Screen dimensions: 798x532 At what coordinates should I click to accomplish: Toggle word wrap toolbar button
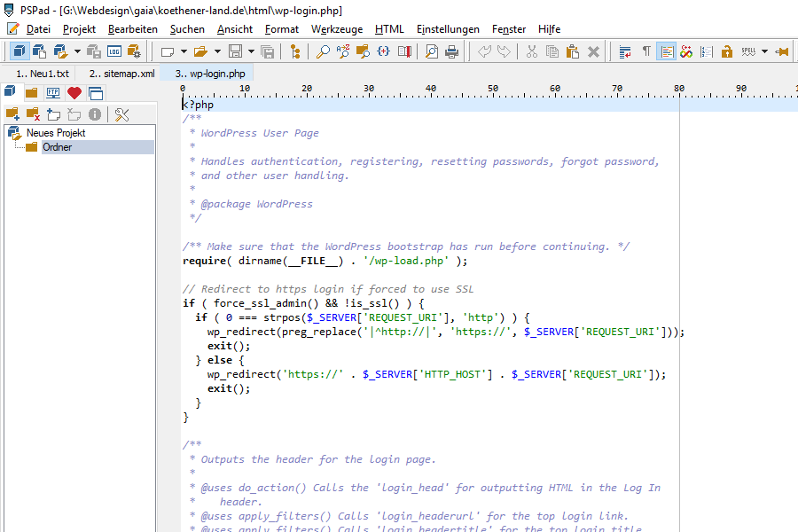click(x=625, y=51)
